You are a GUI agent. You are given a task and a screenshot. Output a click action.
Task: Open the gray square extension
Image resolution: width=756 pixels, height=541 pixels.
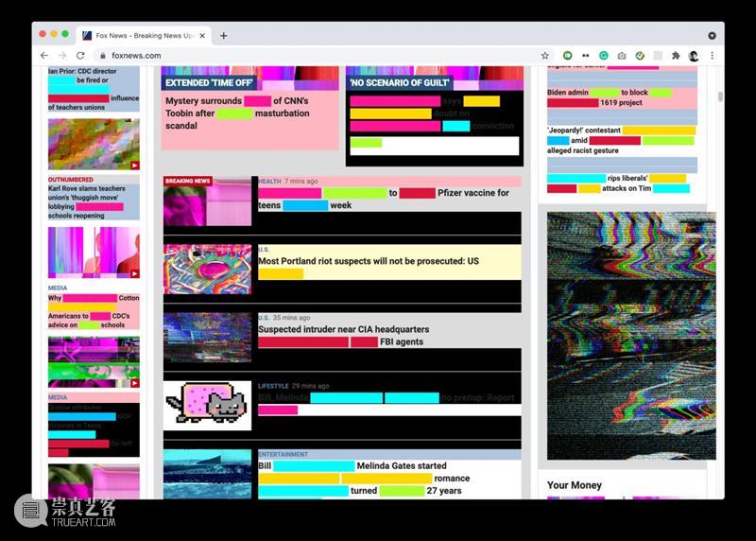pos(658,56)
